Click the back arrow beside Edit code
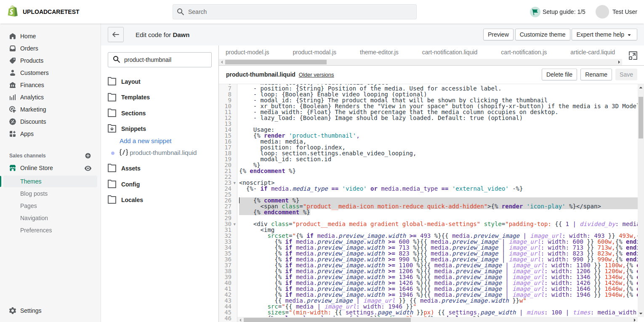644x322 pixels. point(116,35)
